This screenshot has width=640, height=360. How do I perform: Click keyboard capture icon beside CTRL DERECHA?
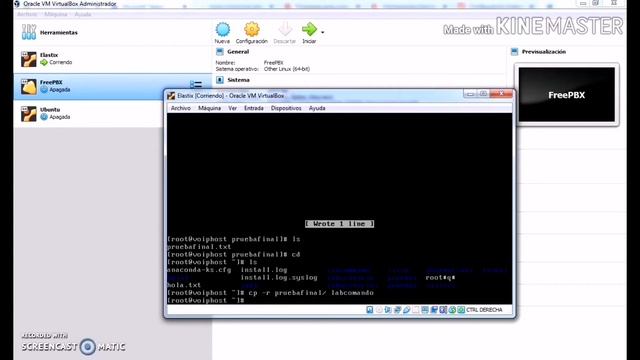coord(461,310)
